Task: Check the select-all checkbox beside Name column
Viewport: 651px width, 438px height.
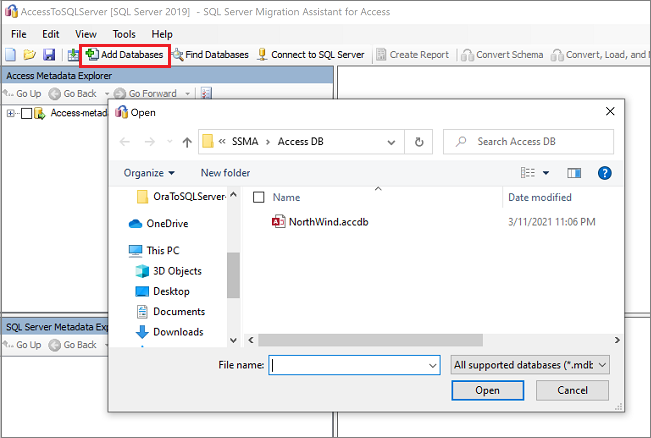Action: 259,198
